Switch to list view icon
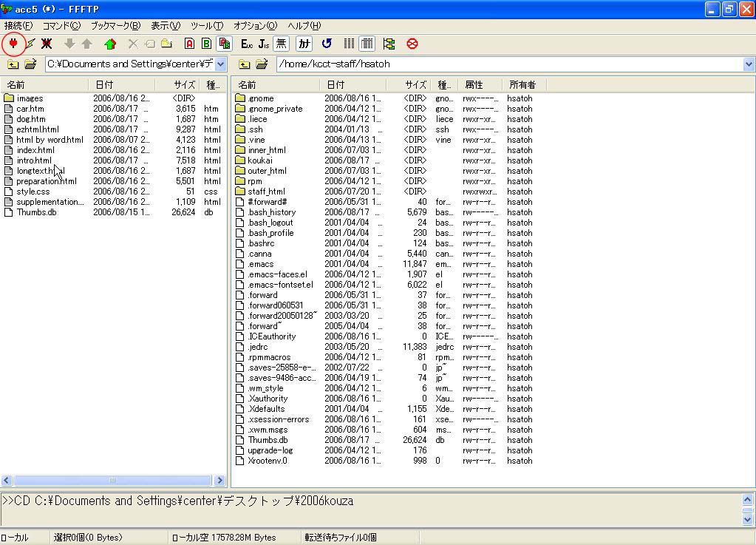Screen dimensions: 756x545 coord(350,44)
